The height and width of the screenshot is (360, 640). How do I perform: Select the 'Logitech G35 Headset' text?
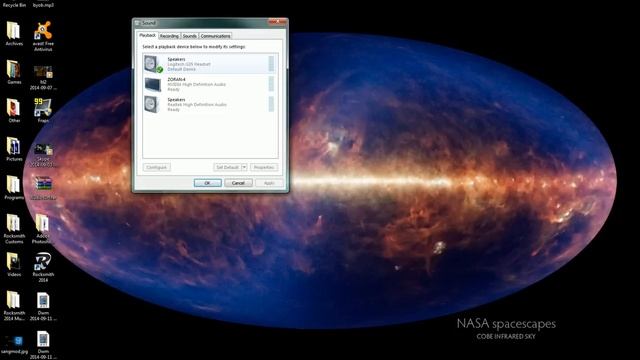[189, 64]
